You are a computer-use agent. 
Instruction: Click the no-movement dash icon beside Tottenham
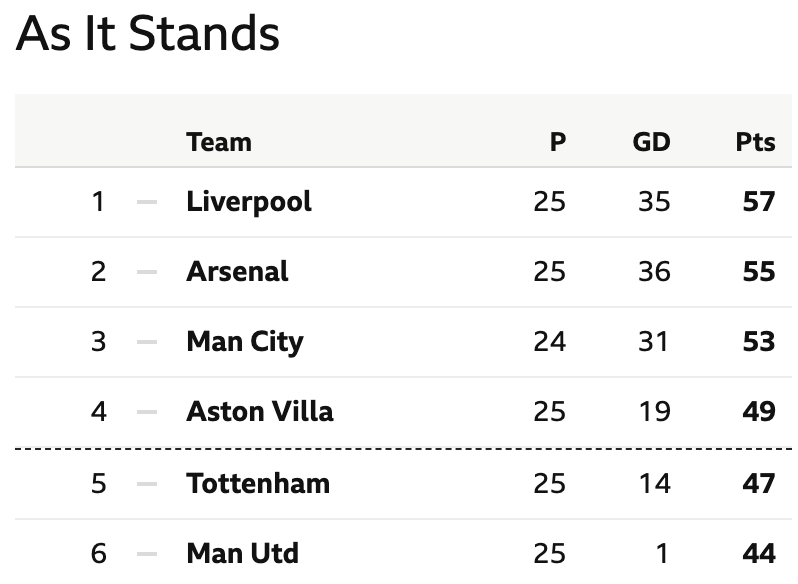pos(147,484)
